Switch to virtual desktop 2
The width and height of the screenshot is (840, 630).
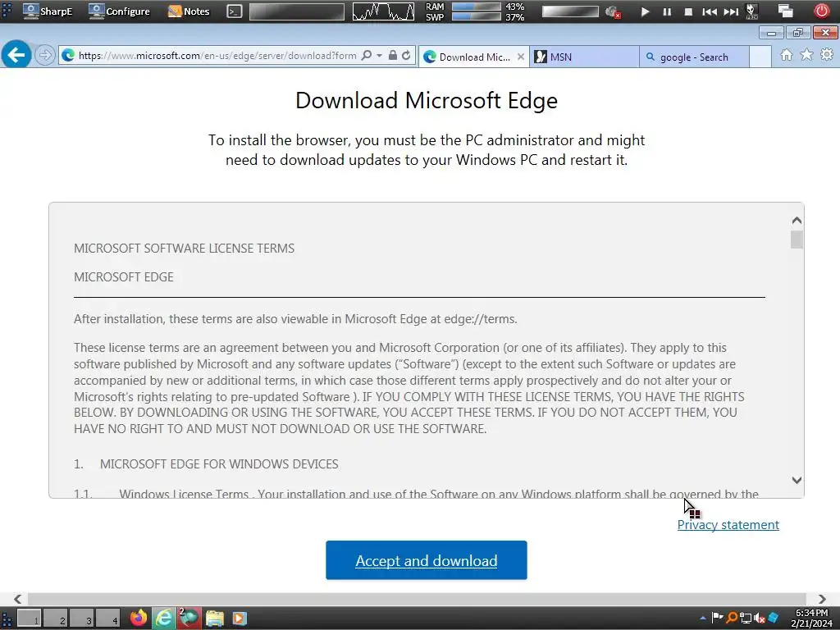coord(55,619)
